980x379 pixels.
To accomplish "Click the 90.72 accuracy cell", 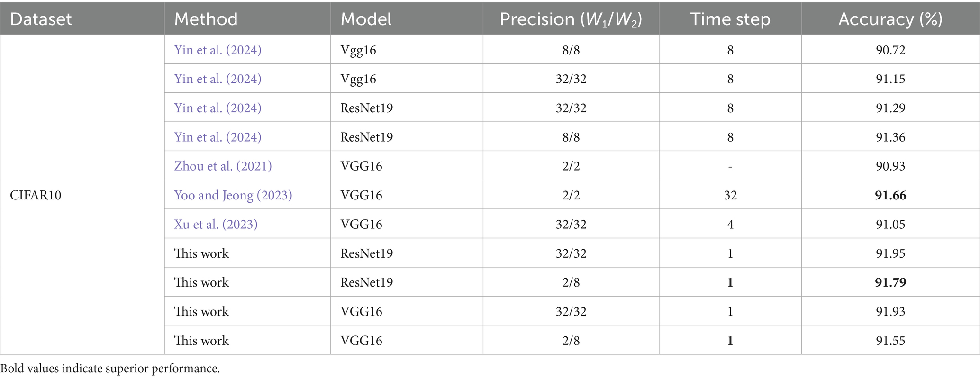I will pyautogui.click(x=890, y=50).
